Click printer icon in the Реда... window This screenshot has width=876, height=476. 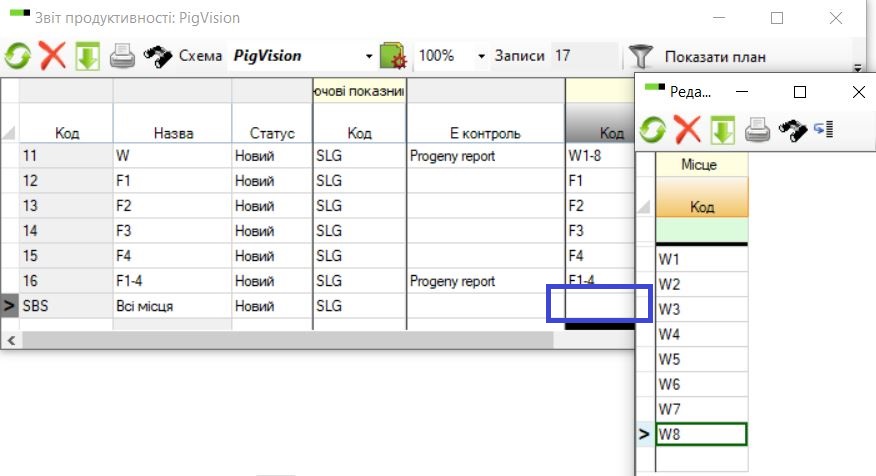click(758, 130)
